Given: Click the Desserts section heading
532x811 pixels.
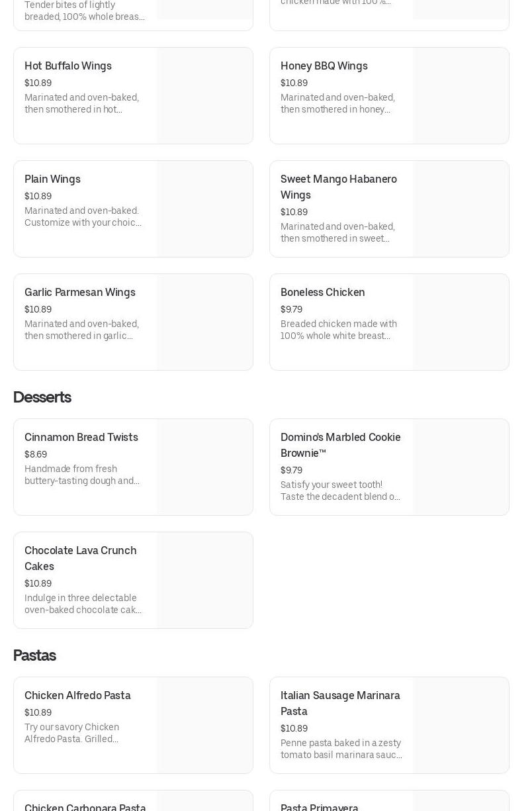Looking at the screenshot, I should [42, 397].
